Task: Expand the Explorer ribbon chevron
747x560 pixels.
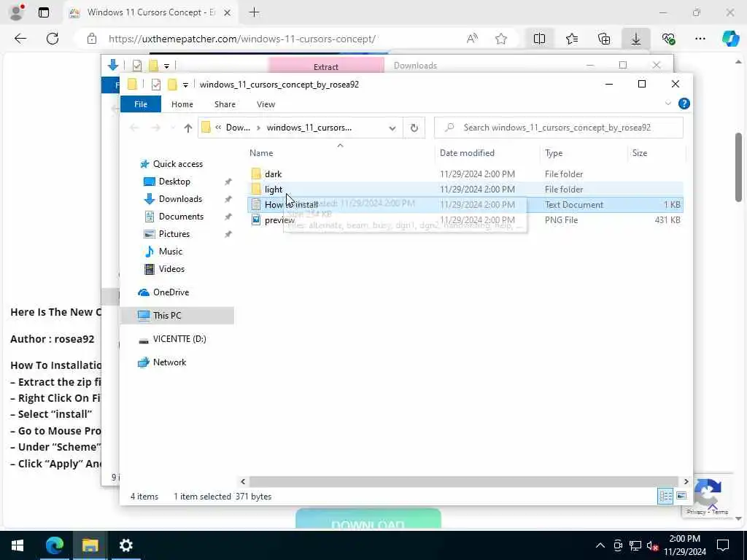Action: point(667,104)
